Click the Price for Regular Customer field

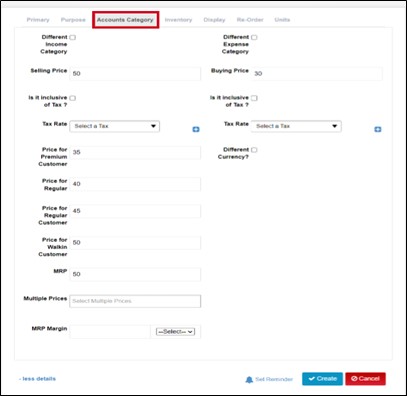click(135, 211)
